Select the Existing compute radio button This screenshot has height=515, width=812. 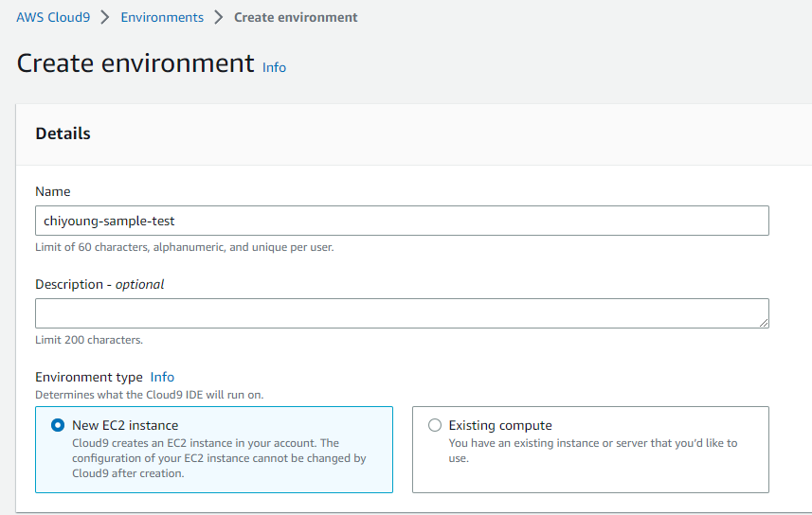click(435, 426)
